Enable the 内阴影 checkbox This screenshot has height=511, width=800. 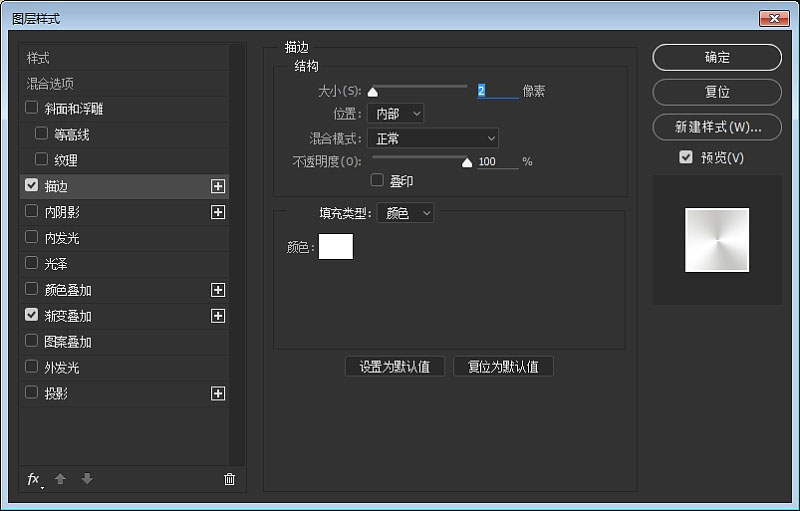point(32,211)
